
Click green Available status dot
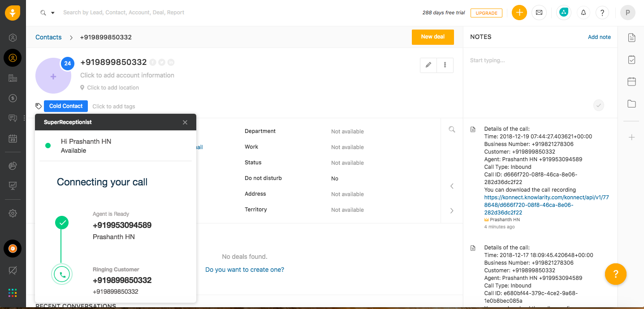(48, 146)
